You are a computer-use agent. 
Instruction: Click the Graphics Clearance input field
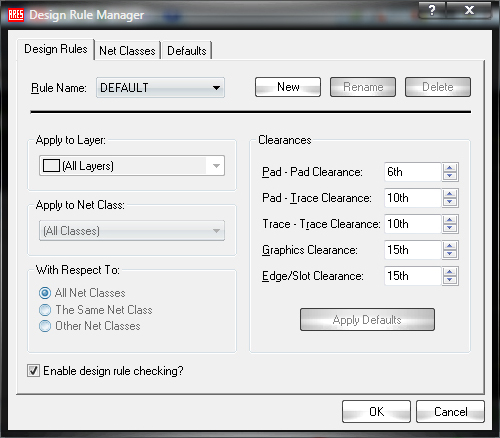(x=413, y=250)
